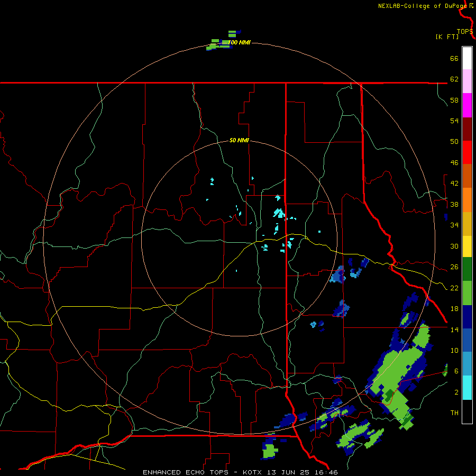Screen dimensions: 476x476
Task: Click the legend value "26"
Action: [x=454, y=267]
